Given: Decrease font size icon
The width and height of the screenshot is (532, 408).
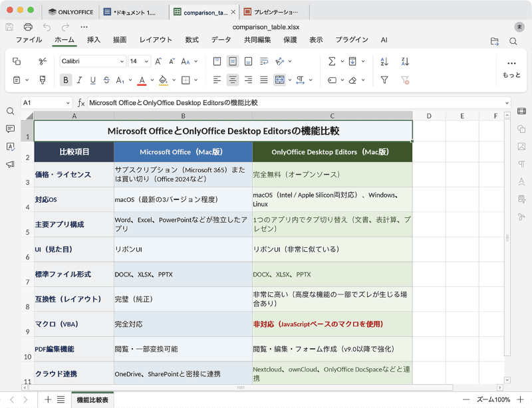Looking at the screenshot, I should coord(172,61).
